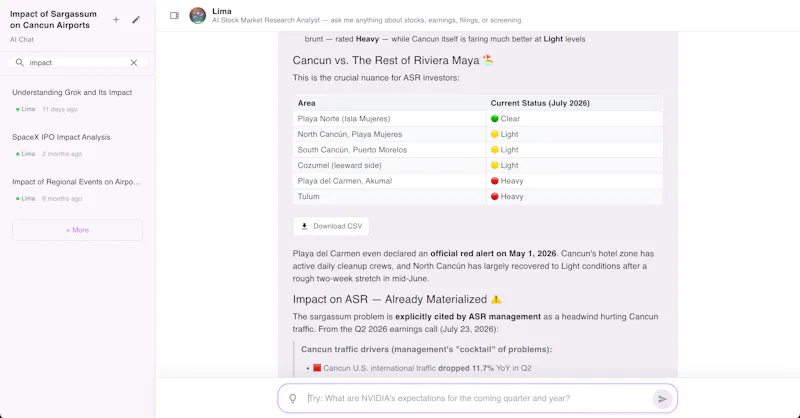800x418 pixels.
Task: Start a new chat with plus icon
Action: click(116, 19)
